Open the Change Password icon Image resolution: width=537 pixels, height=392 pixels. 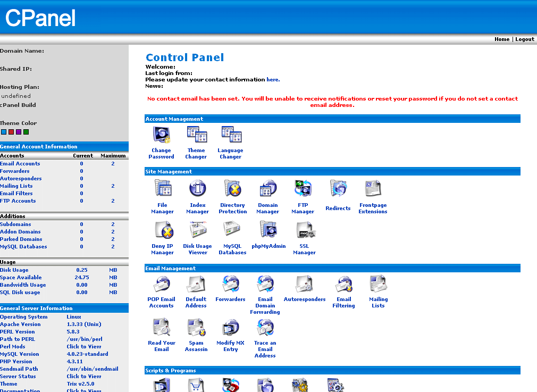(x=161, y=136)
